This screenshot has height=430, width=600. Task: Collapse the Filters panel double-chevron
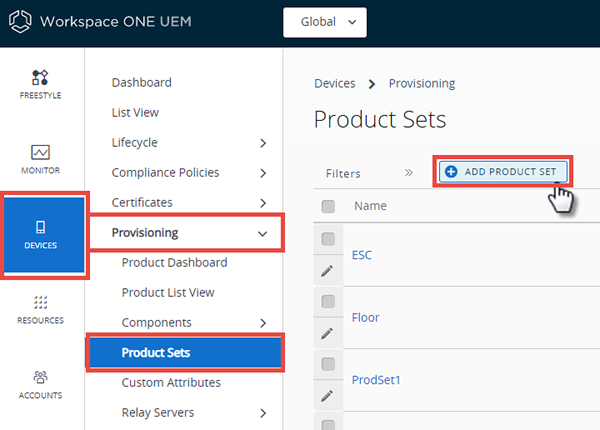(x=409, y=173)
